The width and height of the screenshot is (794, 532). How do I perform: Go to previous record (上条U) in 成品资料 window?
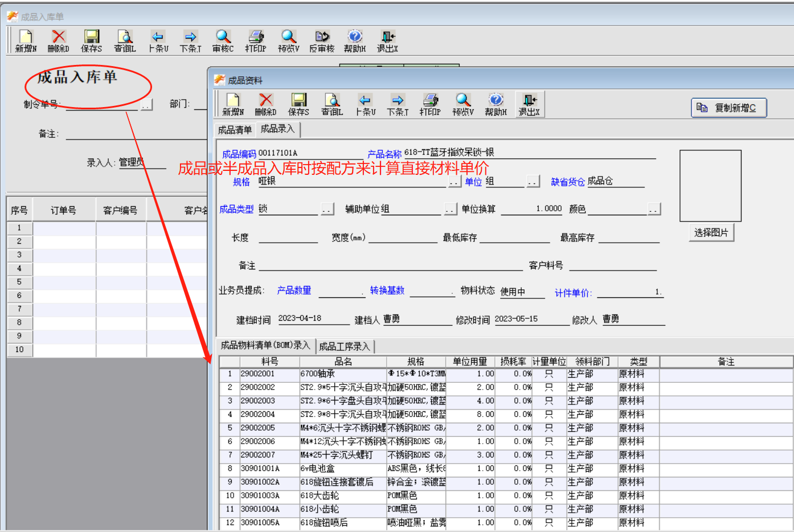365,105
